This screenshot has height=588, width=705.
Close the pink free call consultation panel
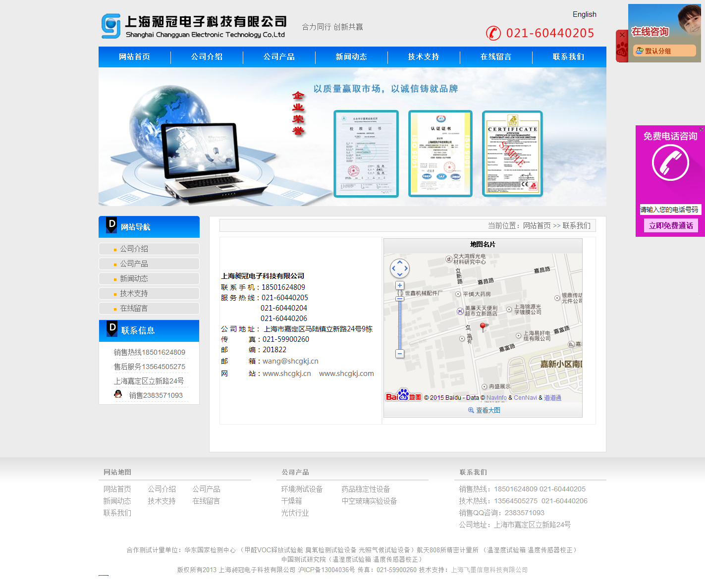(701, 129)
